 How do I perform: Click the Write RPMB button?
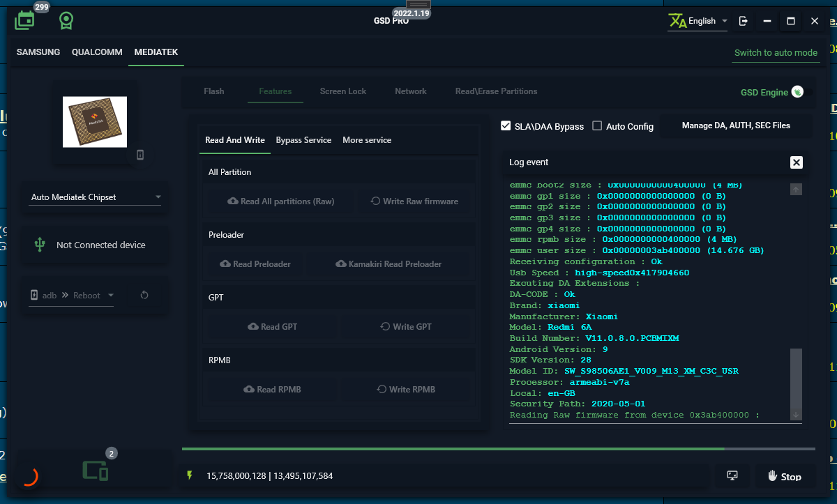[x=406, y=390]
